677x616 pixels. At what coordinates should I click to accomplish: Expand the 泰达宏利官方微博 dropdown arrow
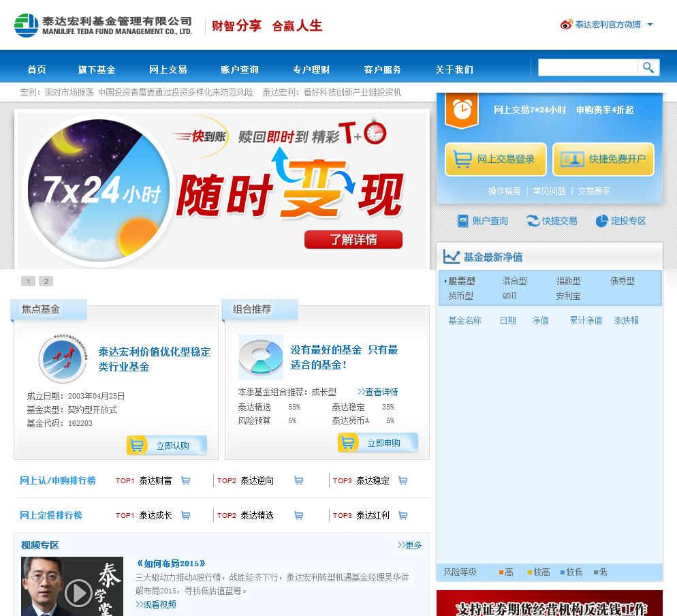coord(650,25)
